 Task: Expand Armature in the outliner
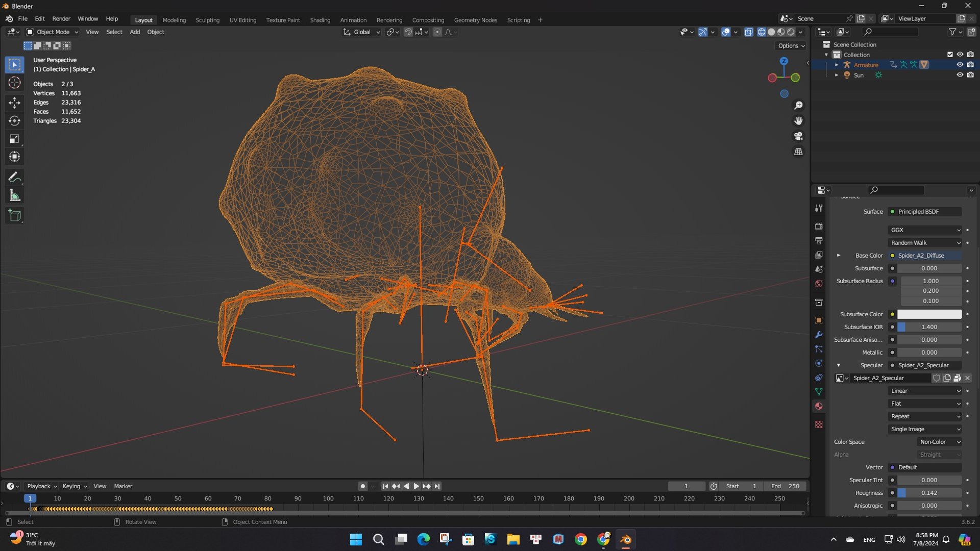836,65
